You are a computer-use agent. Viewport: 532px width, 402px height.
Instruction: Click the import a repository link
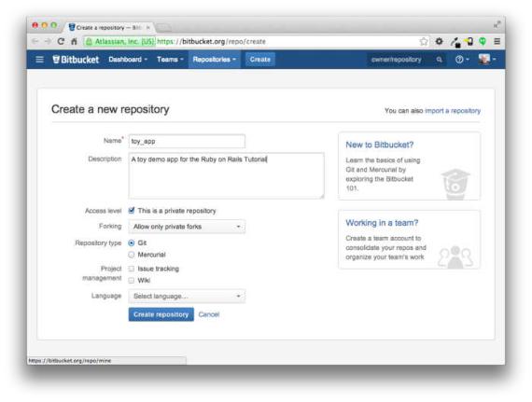click(x=453, y=111)
